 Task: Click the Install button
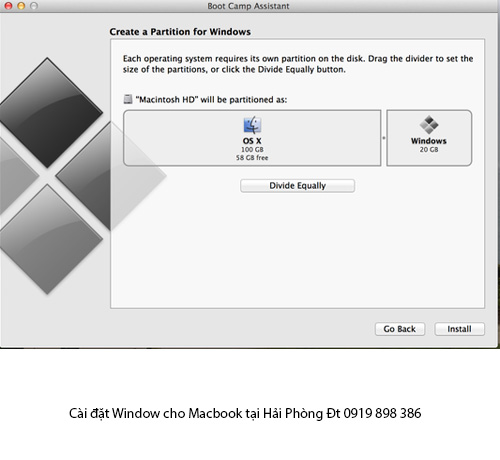[459, 329]
